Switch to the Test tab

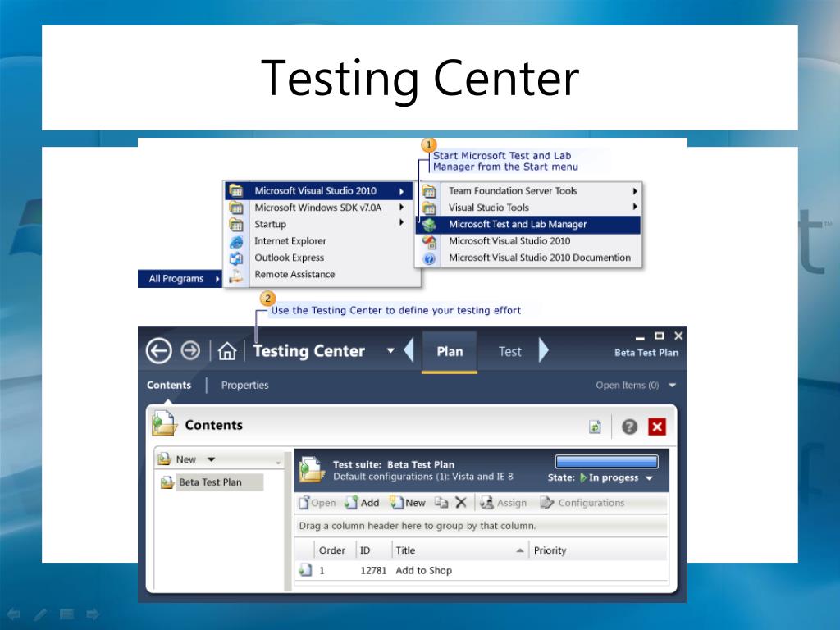coord(509,351)
